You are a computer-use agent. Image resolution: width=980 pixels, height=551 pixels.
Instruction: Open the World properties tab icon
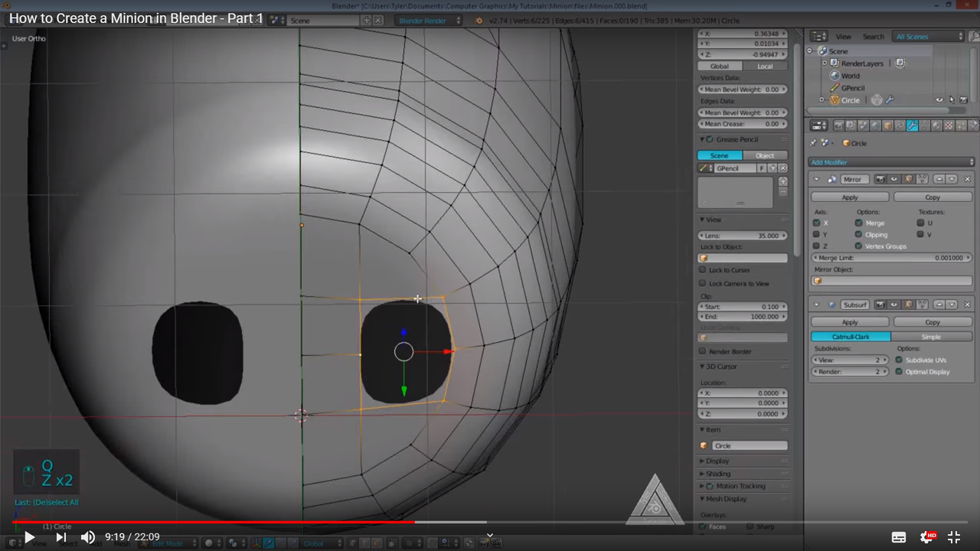point(875,126)
